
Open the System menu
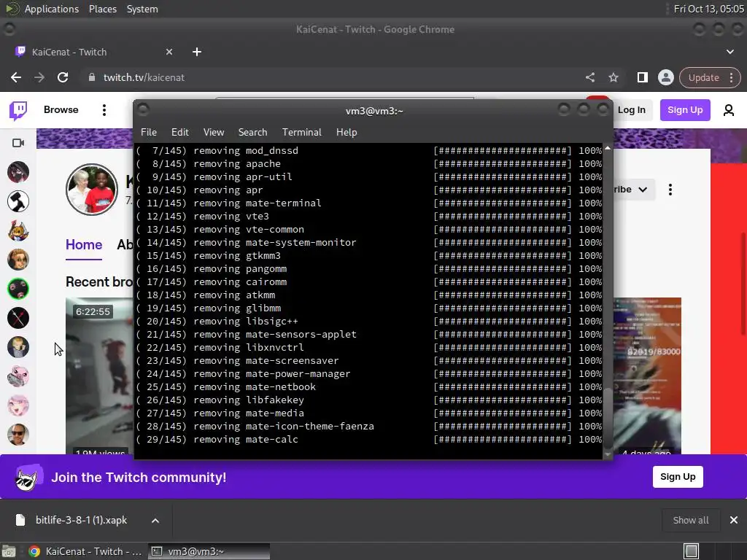pyautogui.click(x=142, y=9)
